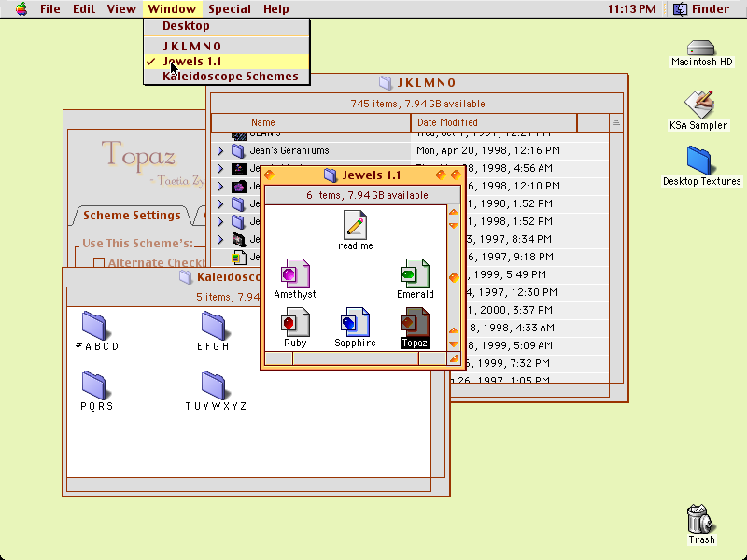The width and height of the screenshot is (747, 560).
Task: Expand the fifth row in JKLMNO list
Action: click(220, 221)
